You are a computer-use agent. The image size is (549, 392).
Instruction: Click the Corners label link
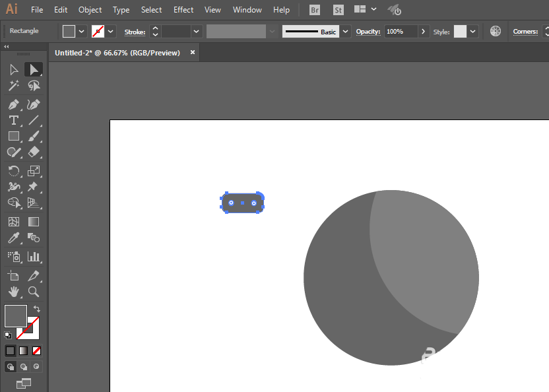pyautogui.click(x=525, y=32)
